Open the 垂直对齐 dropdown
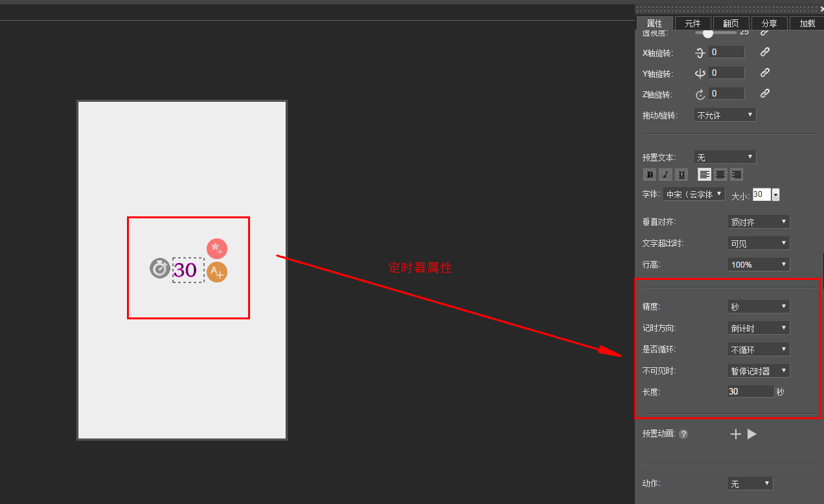824x504 pixels. 759,222
